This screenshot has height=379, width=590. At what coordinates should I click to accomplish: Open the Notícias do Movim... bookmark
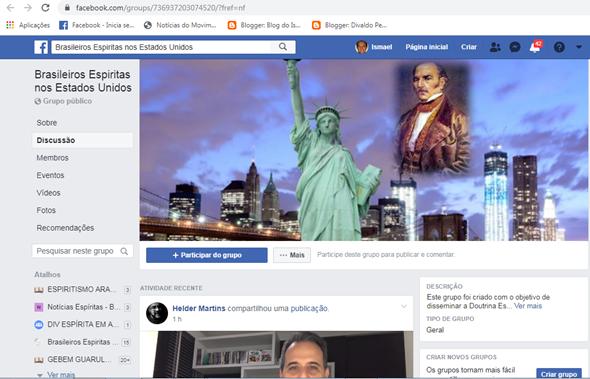(180, 25)
